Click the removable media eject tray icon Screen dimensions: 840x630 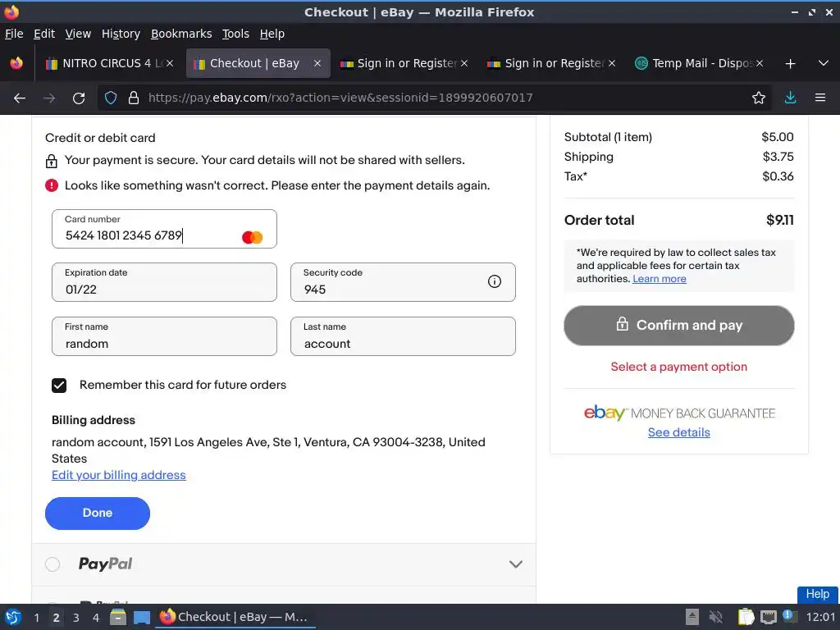(692, 617)
